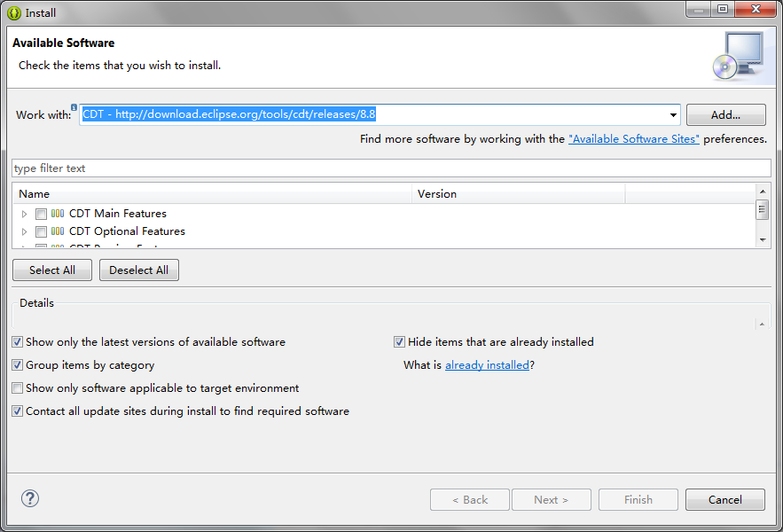Click the Deselect All button

[x=139, y=270]
